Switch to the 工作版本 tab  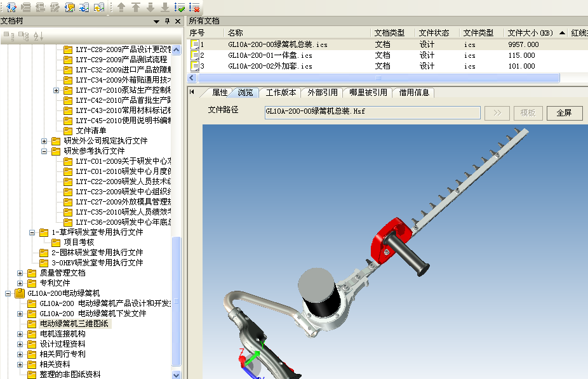(x=280, y=92)
